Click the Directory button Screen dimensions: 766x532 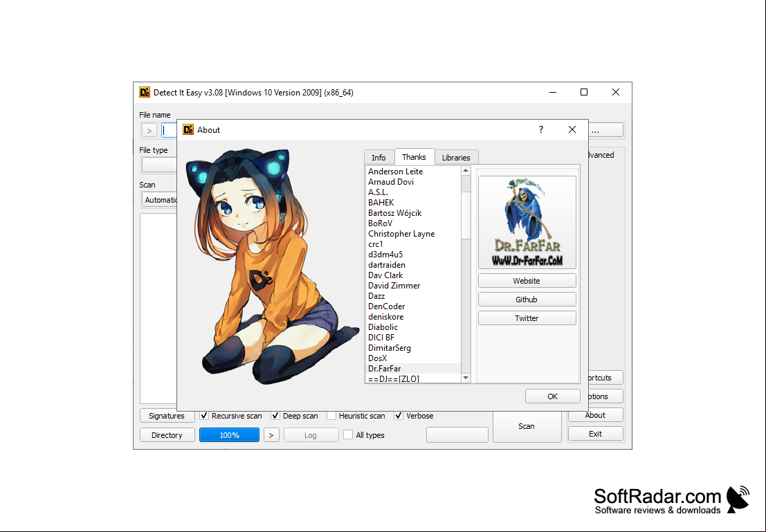point(167,435)
